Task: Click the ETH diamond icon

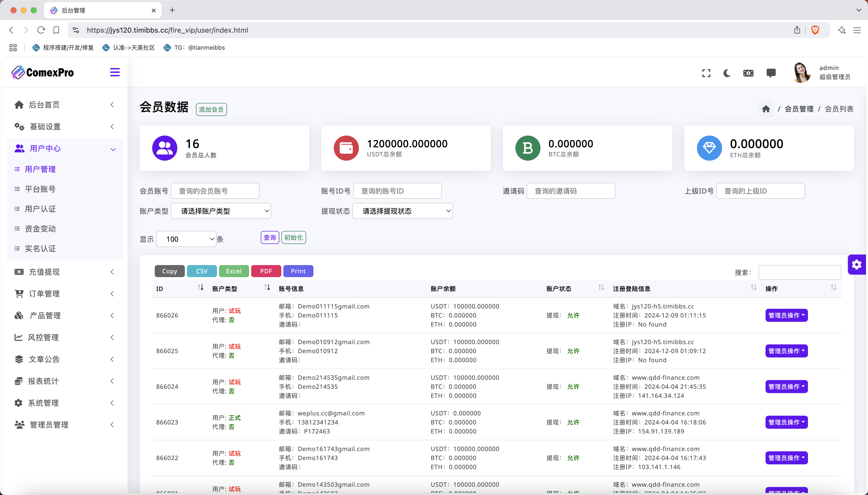Action: 710,148
